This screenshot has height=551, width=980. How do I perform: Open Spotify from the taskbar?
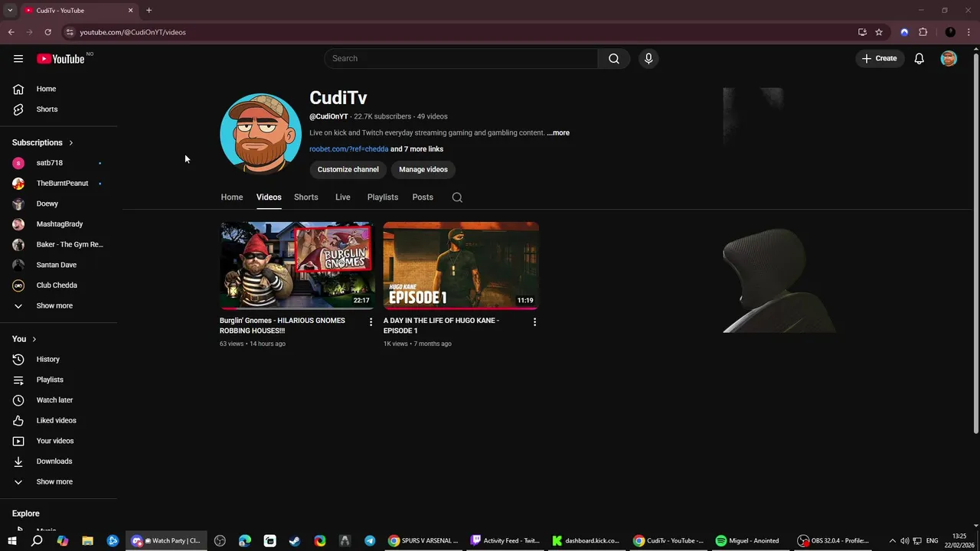click(x=750, y=540)
